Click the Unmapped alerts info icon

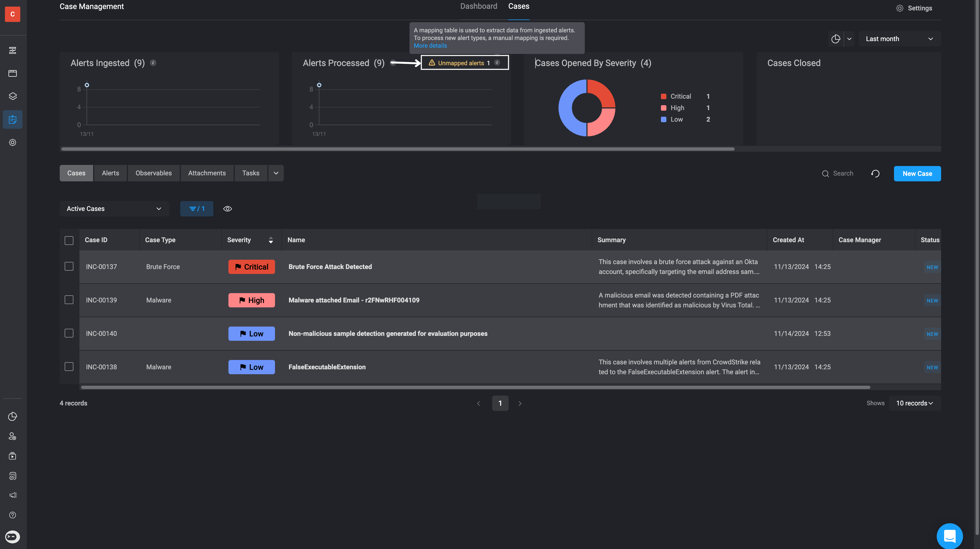tap(497, 63)
